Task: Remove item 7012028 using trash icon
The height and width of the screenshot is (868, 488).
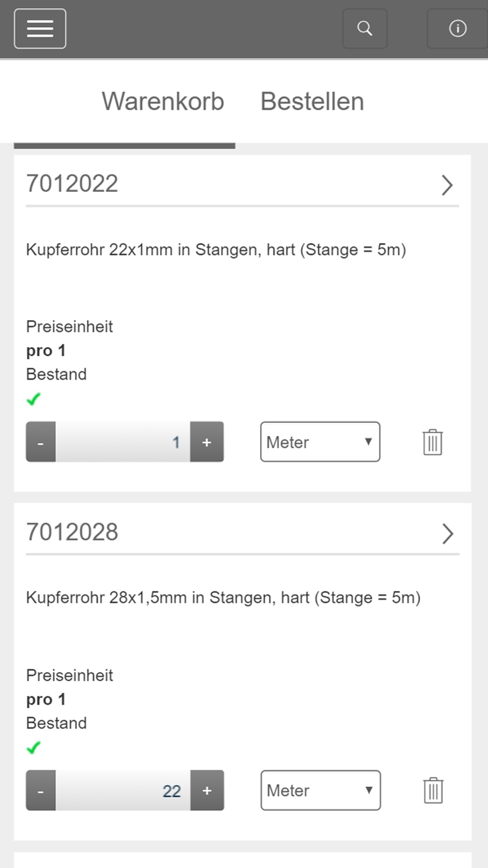Action: click(433, 790)
